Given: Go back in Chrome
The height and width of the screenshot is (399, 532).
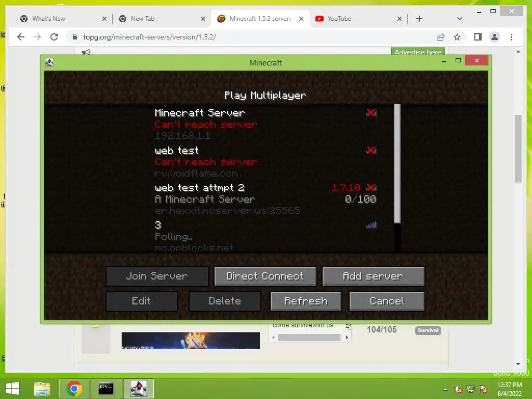Looking at the screenshot, I should pyautogui.click(x=21, y=37).
